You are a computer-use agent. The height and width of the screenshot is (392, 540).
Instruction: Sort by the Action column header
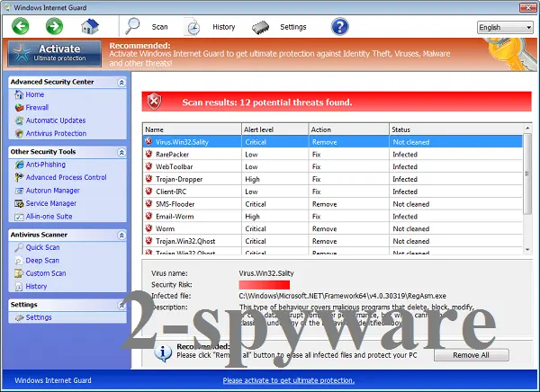tap(349, 129)
